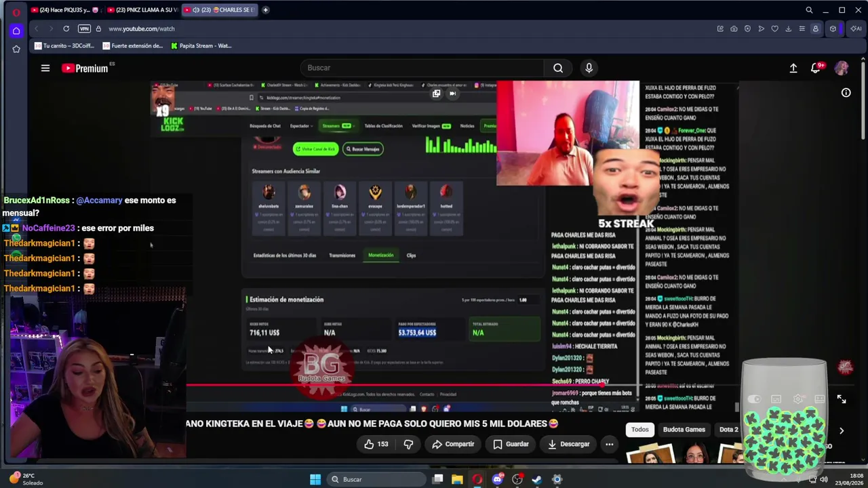Open the YouTube create upload icon
Image resolution: width=868 pixels, height=488 pixels.
click(793, 68)
